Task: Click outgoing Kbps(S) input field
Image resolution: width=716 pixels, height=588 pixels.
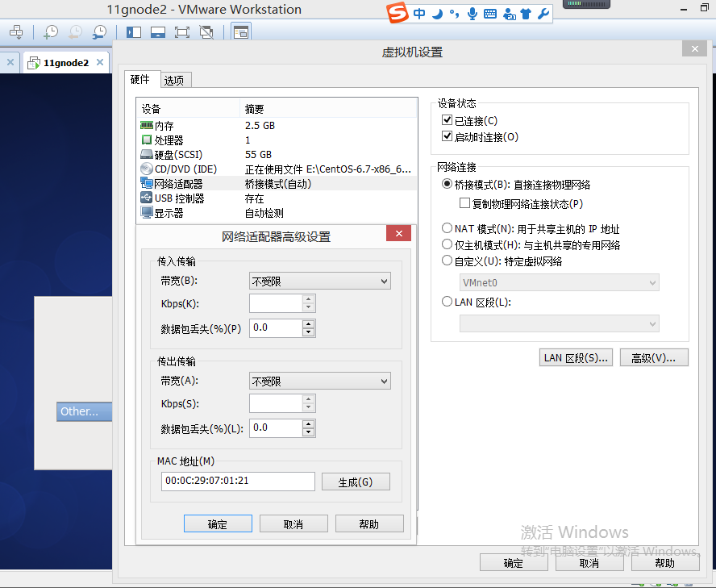Action: (x=276, y=403)
